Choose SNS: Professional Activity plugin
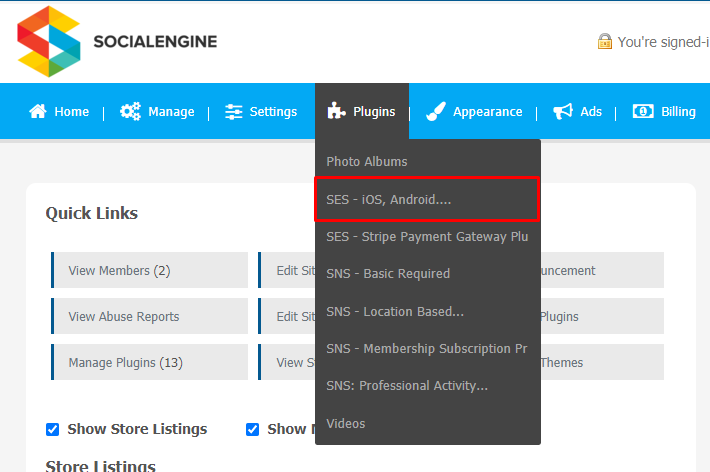 coord(428,385)
